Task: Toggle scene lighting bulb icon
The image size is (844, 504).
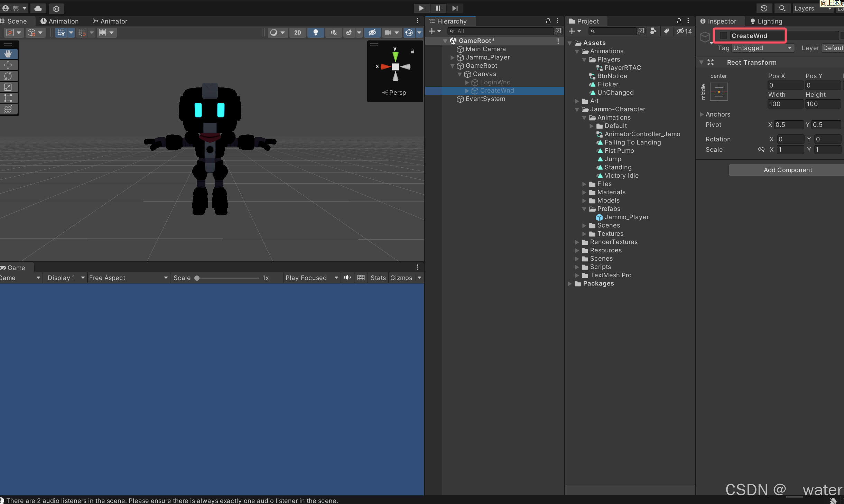Action: click(x=315, y=32)
